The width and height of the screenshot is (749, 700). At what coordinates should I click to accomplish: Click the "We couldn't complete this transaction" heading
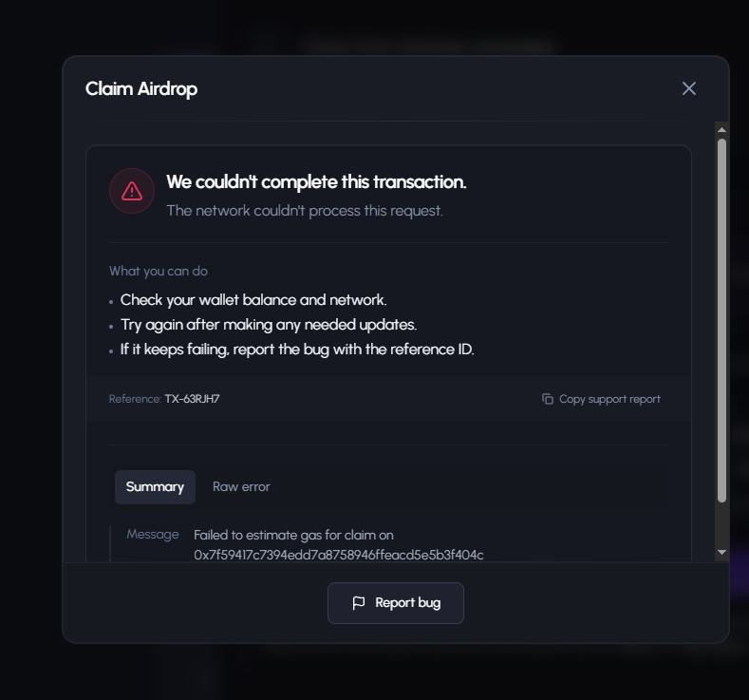pyautogui.click(x=316, y=182)
